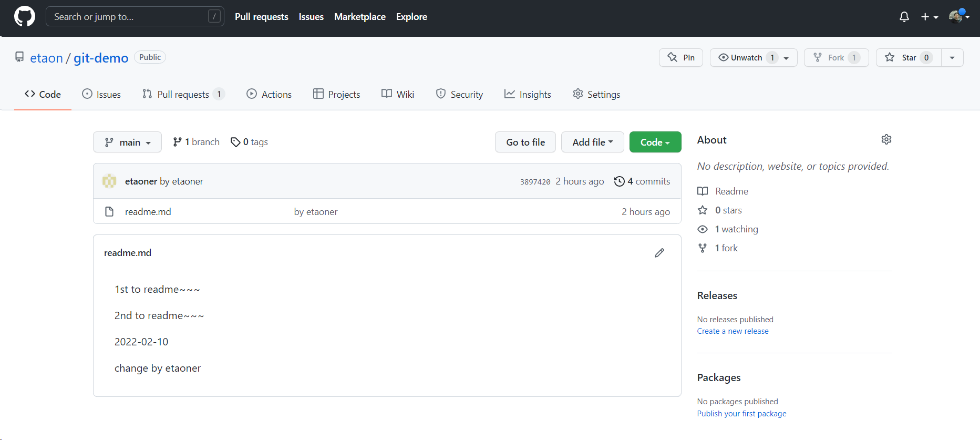
Task: Star the git-demo repository
Action: click(909, 58)
